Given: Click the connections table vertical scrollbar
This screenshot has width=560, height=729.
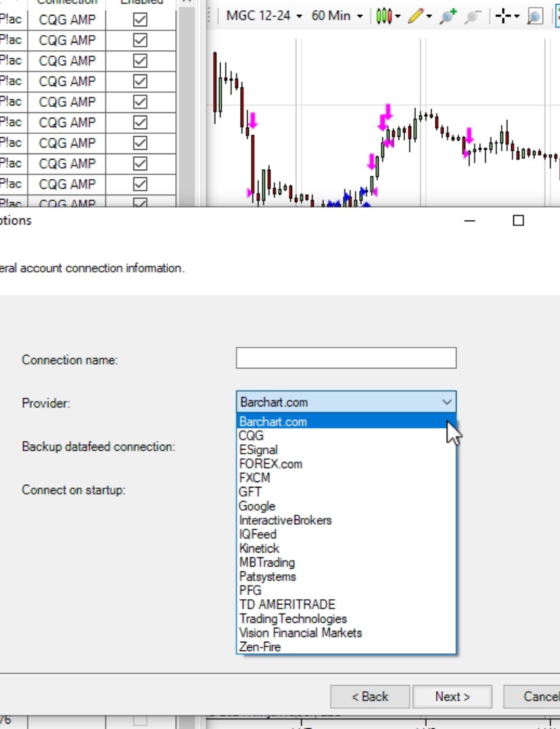Looking at the screenshot, I should 187,107.
